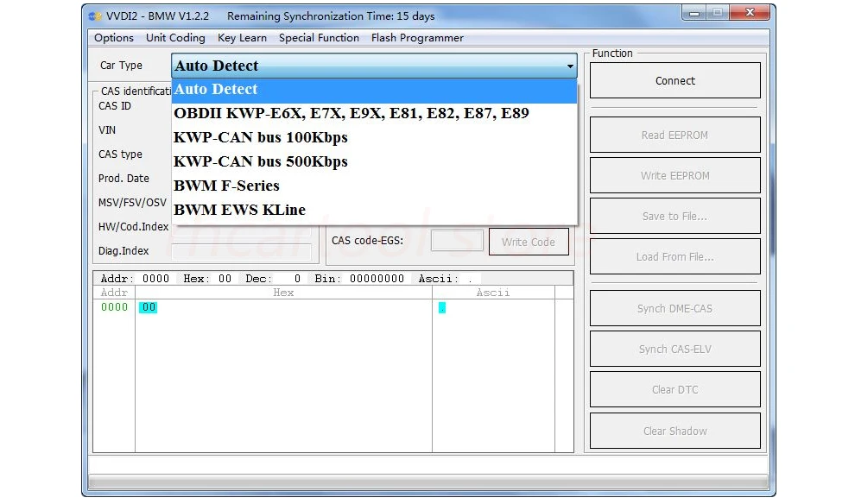The image size is (855, 504).
Task: Click the Write EEPROM button
Action: (x=675, y=175)
